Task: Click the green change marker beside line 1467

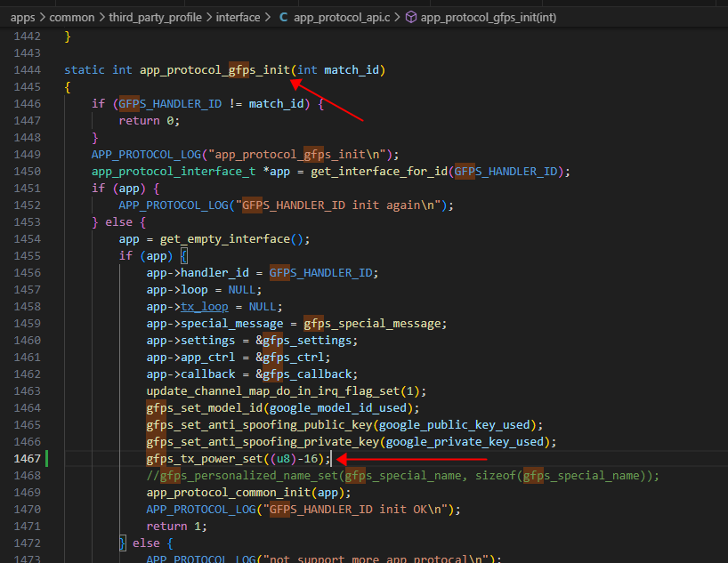Action: 47,459
